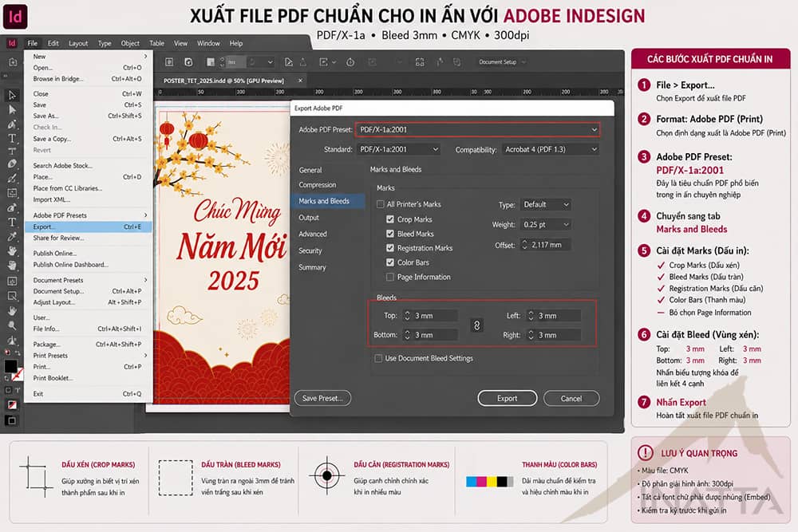Enable the Page Information checkbox
The height and width of the screenshot is (532, 798).
(390, 277)
